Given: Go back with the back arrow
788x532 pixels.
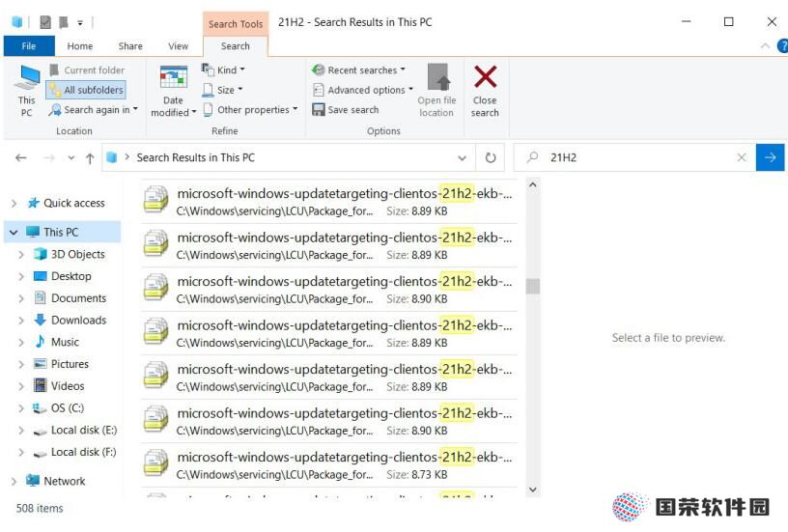Looking at the screenshot, I should pos(21,157).
